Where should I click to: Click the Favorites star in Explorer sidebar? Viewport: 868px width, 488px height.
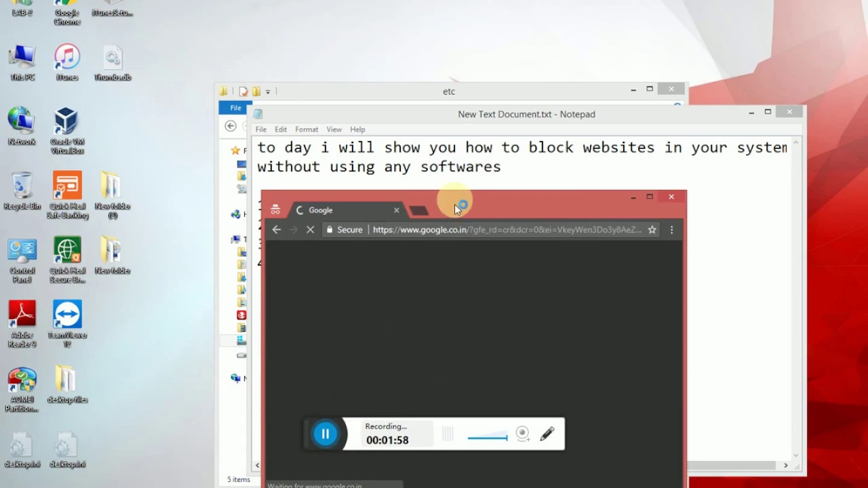(235, 150)
